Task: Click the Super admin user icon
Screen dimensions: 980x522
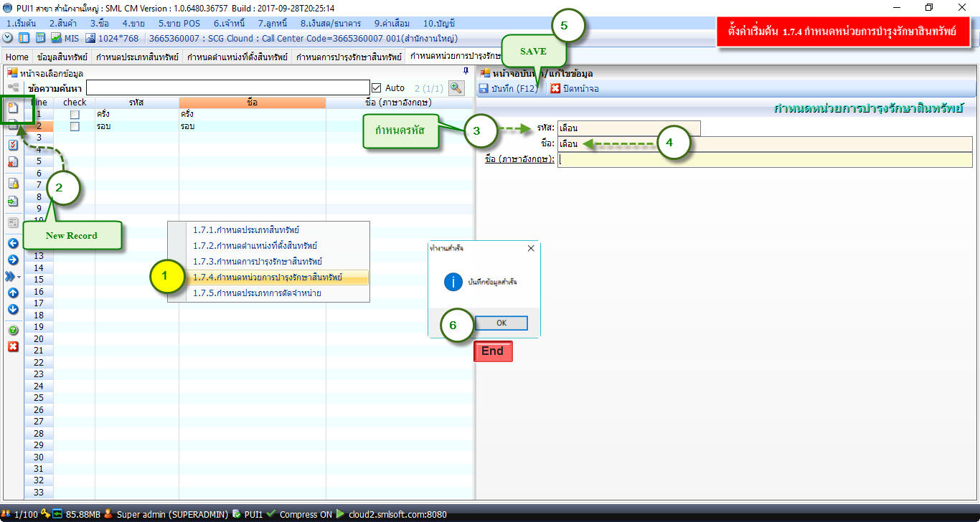Action: pos(108,514)
